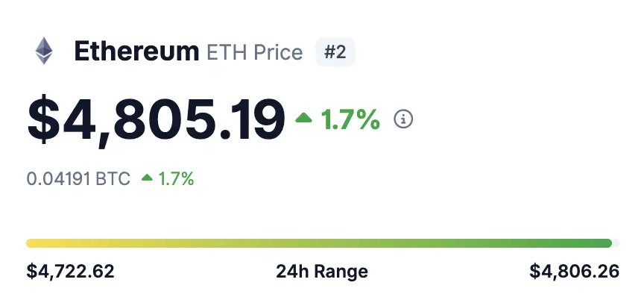
Task: Select the $4,805.19 price value
Action: point(156,120)
